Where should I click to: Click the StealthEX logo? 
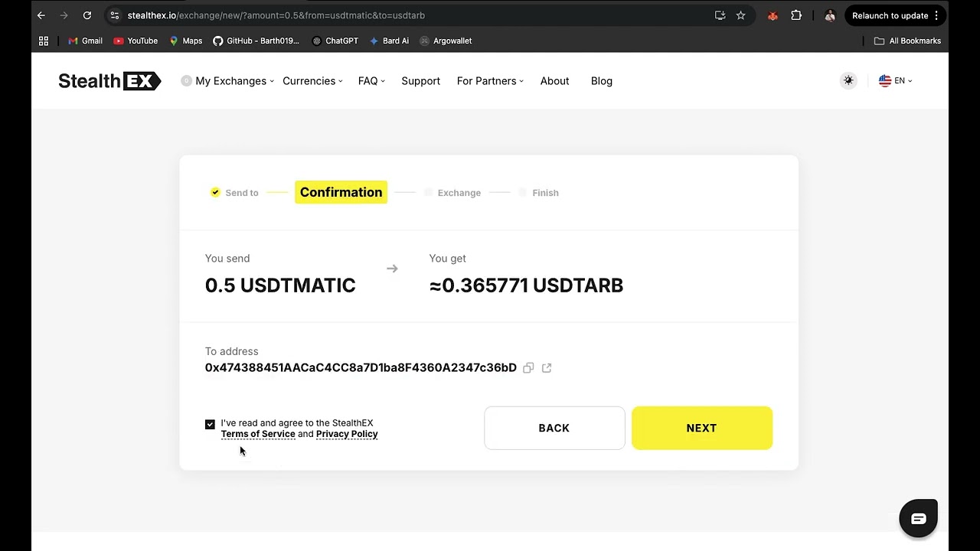109,81
